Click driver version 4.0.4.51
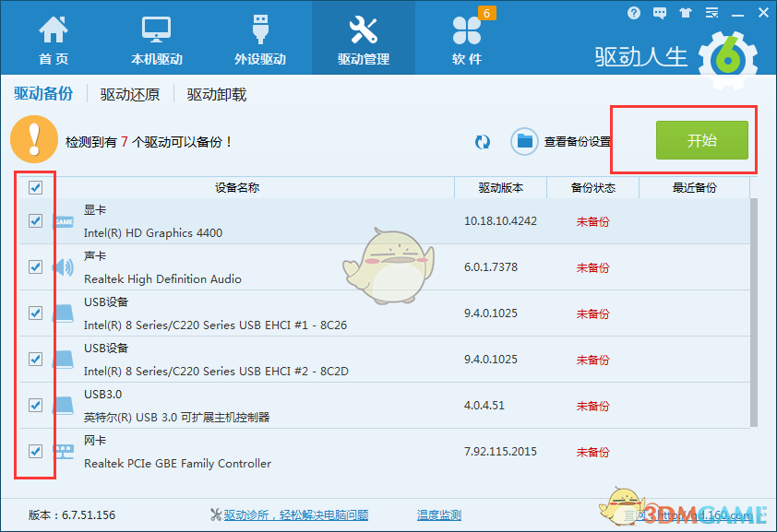777x532 pixels. pos(484,406)
